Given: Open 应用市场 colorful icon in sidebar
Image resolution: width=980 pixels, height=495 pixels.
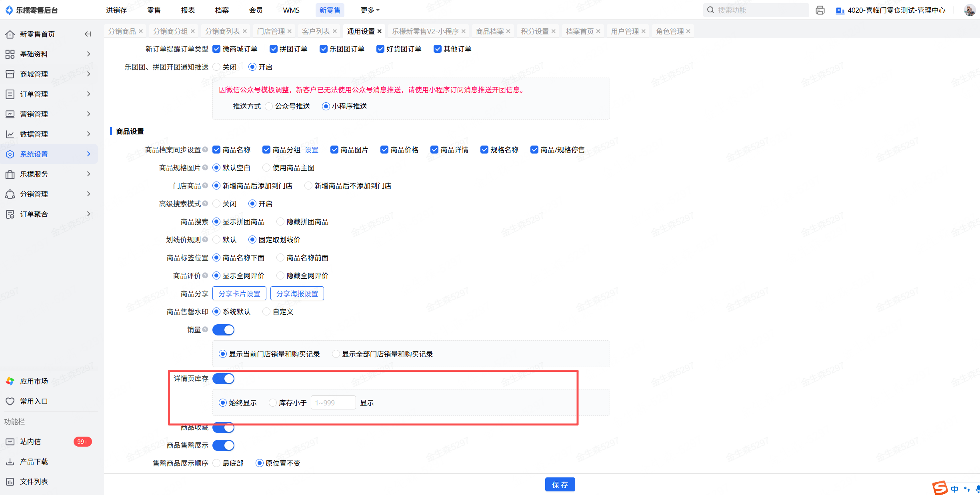Looking at the screenshot, I should coord(10,381).
